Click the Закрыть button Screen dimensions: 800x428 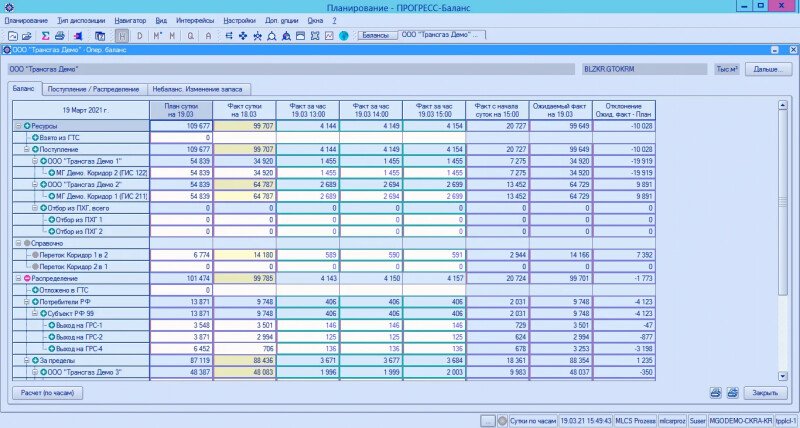coord(765,393)
